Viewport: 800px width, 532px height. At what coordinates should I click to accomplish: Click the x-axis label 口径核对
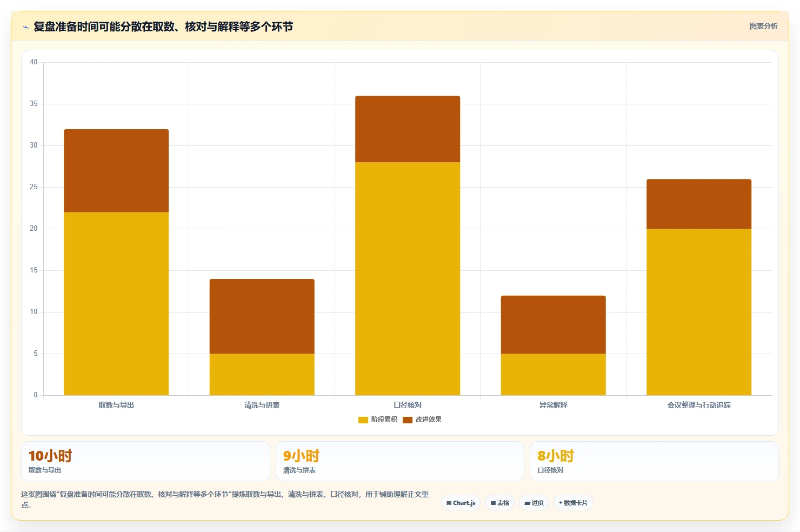tap(408, 405)
